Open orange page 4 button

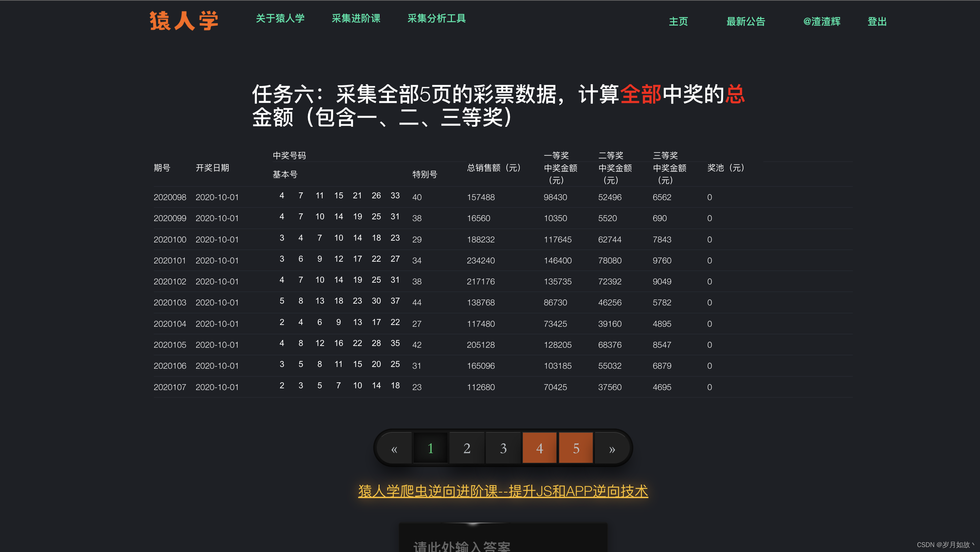539,448
